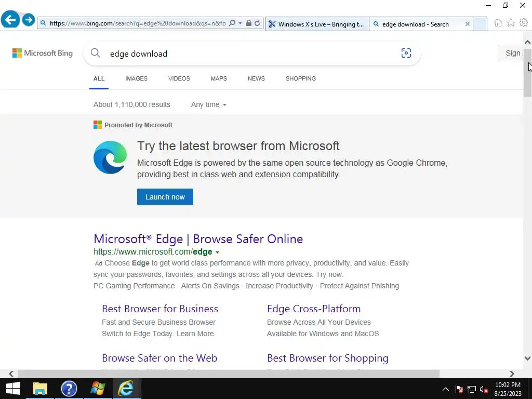Open the Best Browser for Shopping link

328,358
